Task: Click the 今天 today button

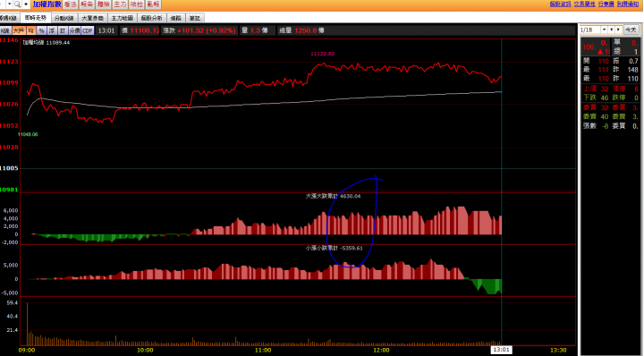Action: point(631,30)
